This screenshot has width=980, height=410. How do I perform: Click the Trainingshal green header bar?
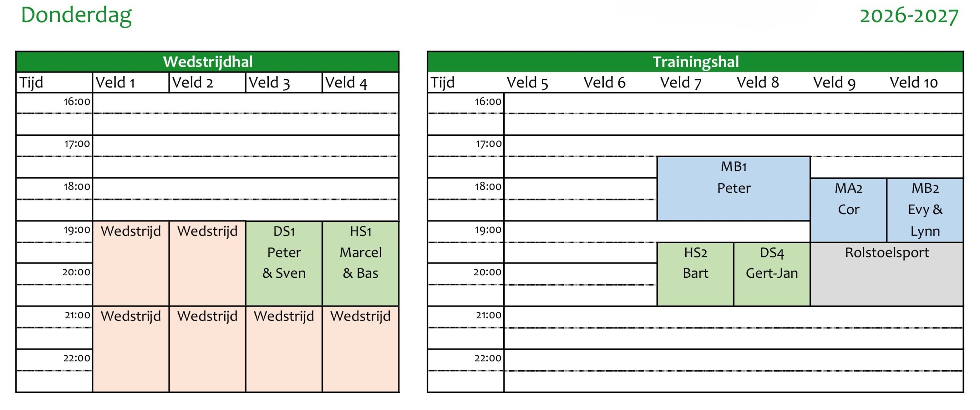click(695, 62)
